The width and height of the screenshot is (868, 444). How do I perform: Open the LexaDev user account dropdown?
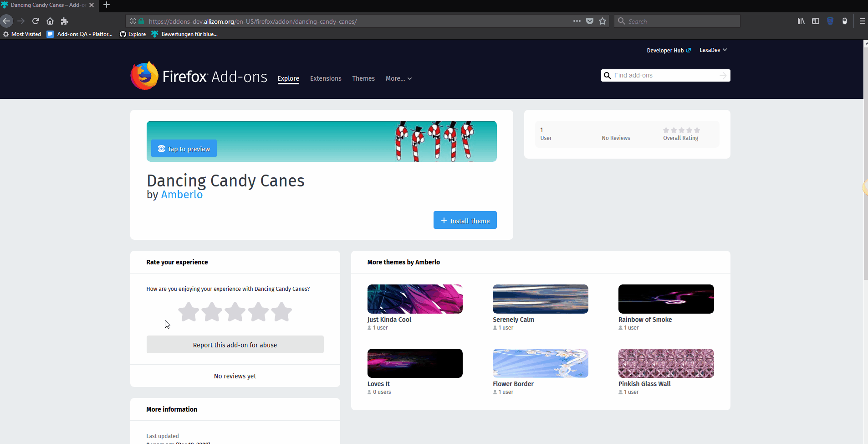(713, 50)
